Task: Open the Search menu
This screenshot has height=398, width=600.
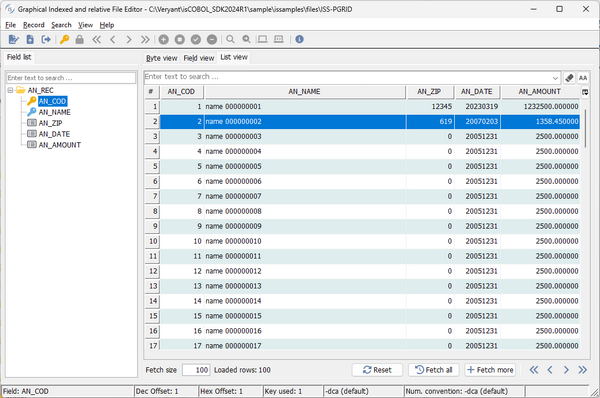Action: click(61, 25)
